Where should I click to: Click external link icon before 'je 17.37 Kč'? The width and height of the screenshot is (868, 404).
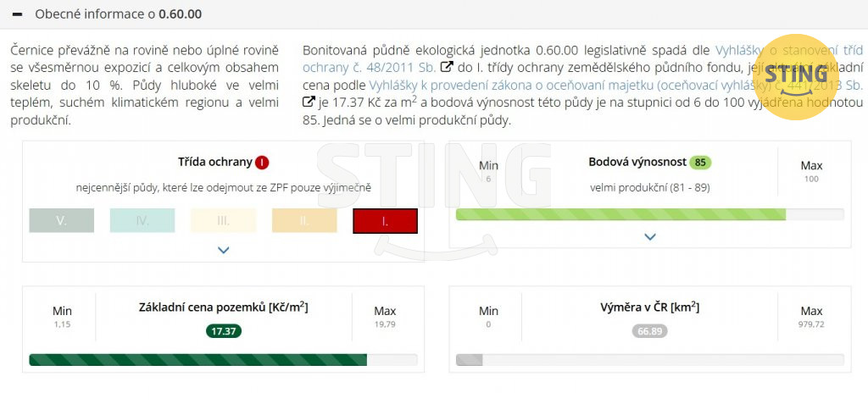pos(309,102)
